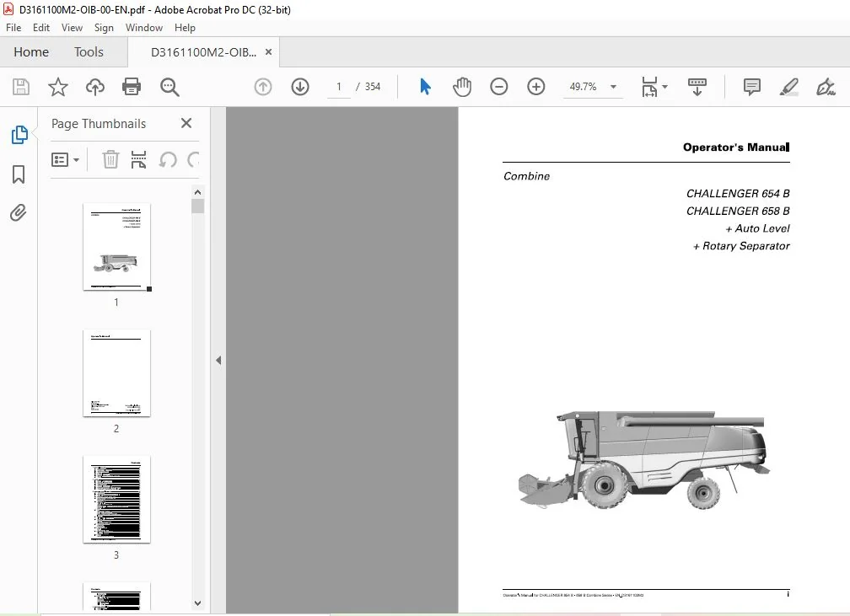Click the "+ Auto Level" text

[757, 228]
